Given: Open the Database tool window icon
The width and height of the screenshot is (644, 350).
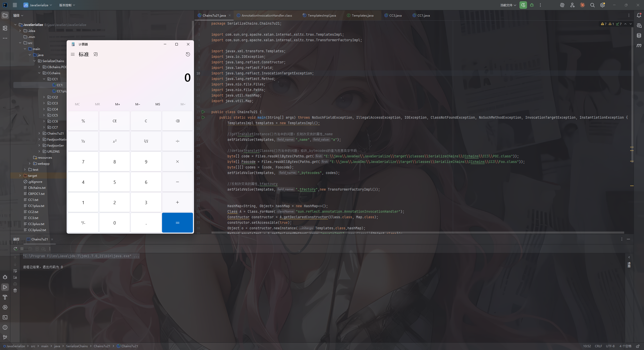Looking at the screenshot, I should 639,35.
